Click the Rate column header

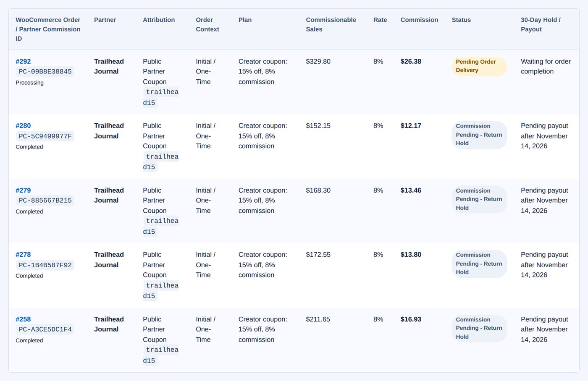point(380,20)
